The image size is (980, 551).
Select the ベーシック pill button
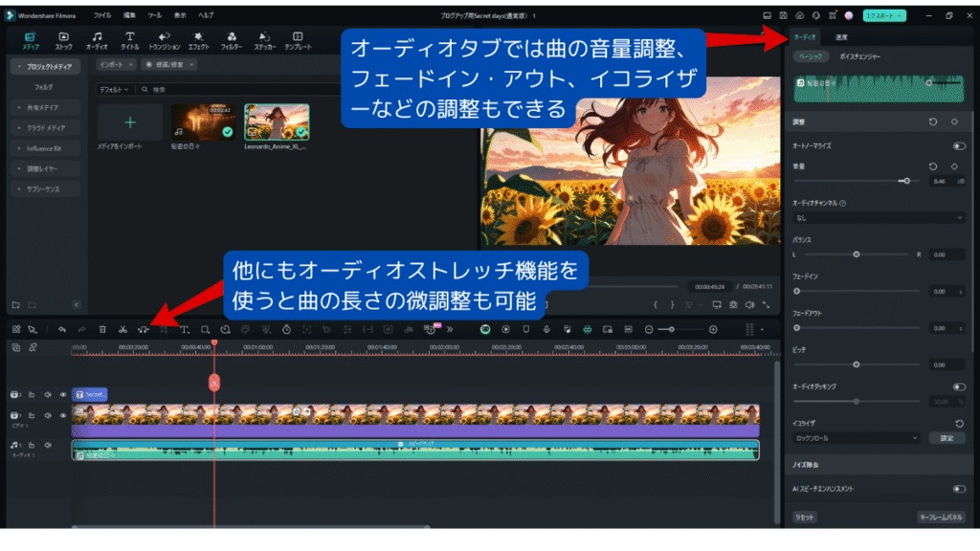click(811, 56)
